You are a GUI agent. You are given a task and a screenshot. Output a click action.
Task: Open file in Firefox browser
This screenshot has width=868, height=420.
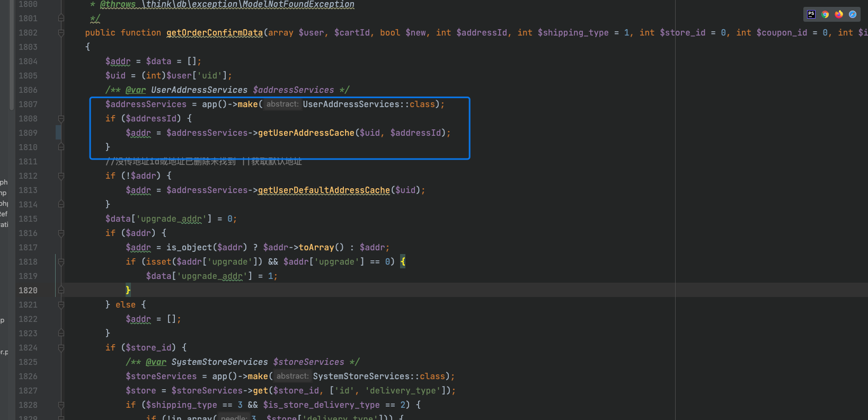click(x=839, y=14)
